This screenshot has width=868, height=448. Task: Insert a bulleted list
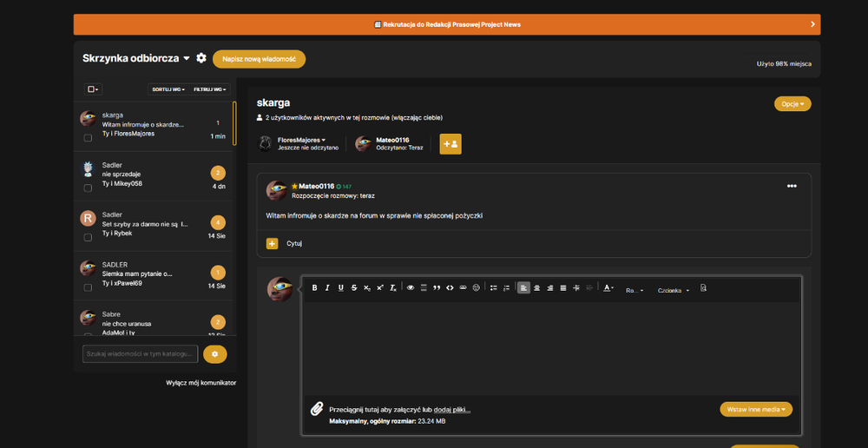(x=493, y=288)
